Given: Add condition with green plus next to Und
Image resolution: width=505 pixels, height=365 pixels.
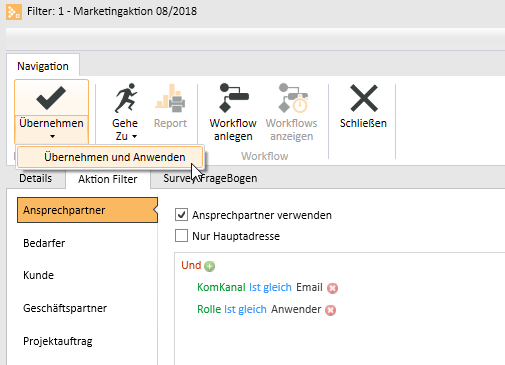Looking at the screenshot, I should tap(209, 266).
